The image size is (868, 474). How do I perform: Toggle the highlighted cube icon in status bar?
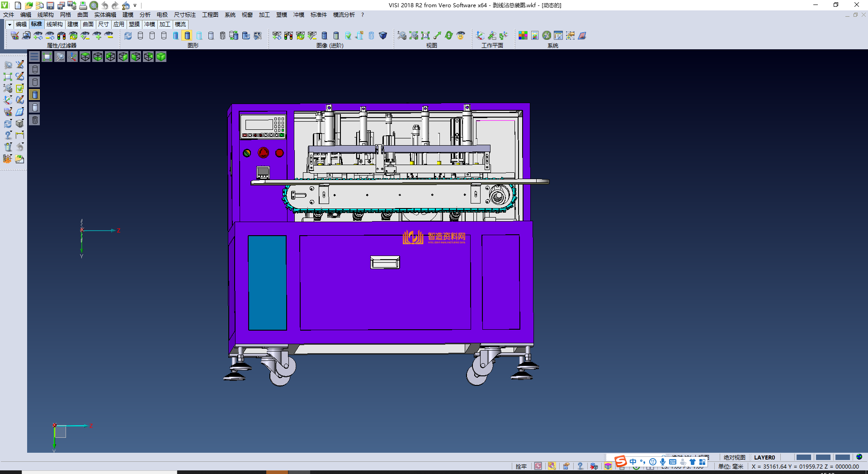(608, 466)
